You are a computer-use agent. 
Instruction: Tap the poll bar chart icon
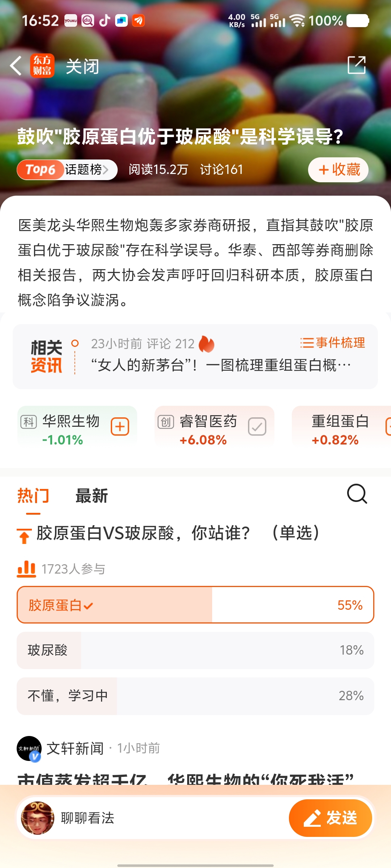coord(26,569)
